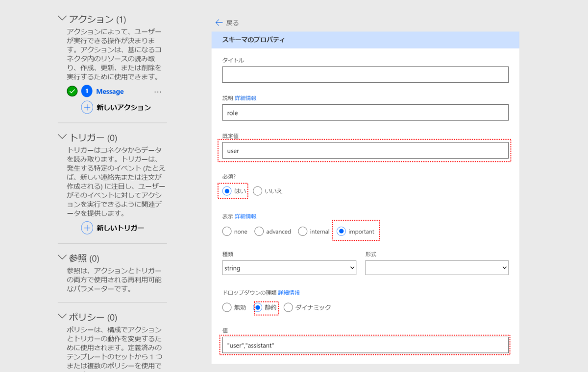The width and height of the screenshot is (588, 372).
Task: Open 詳細情報 link next to 表示
Action: coord(245,216)
